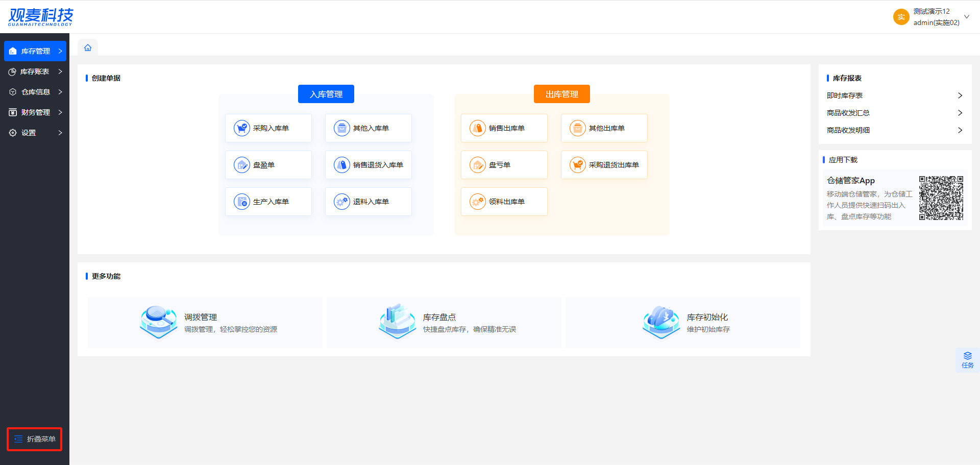Click the orange user avatar
The width and height of the screenshot is (980, 465).
(x=901, y=17)
